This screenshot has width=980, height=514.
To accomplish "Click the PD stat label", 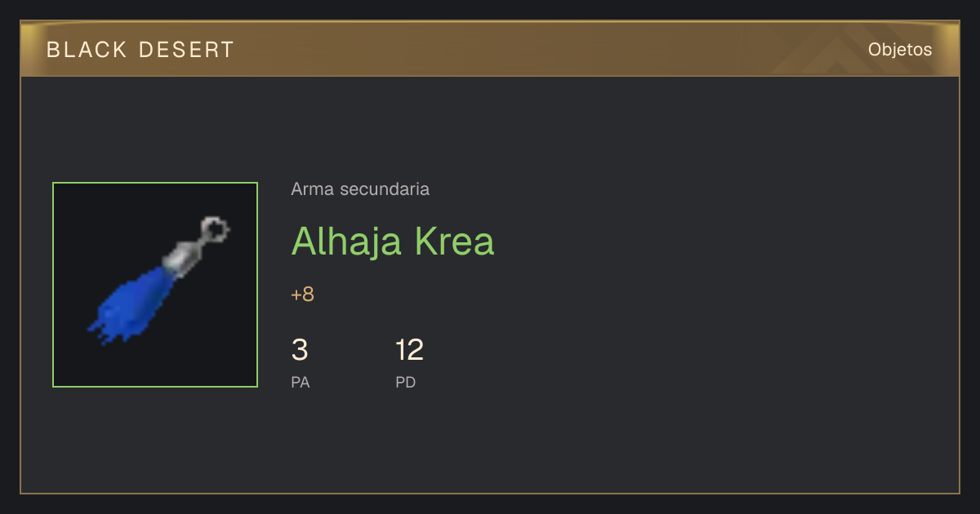I will [x=406, y=382].
